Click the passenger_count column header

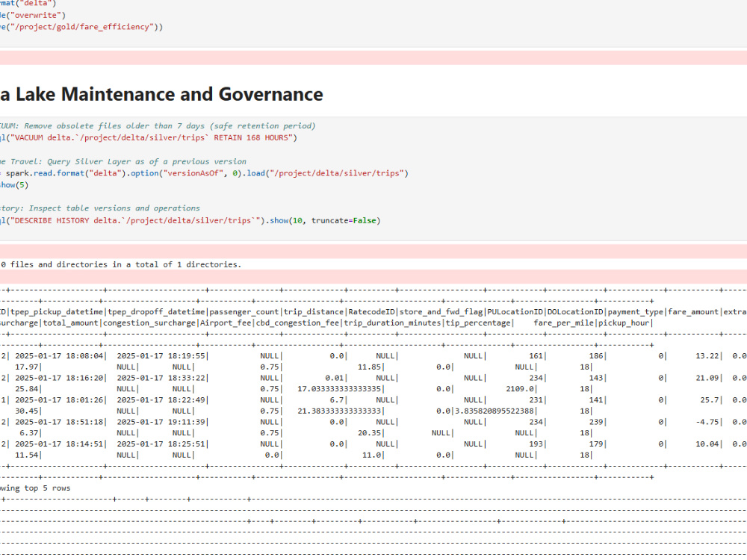(244, 312)
